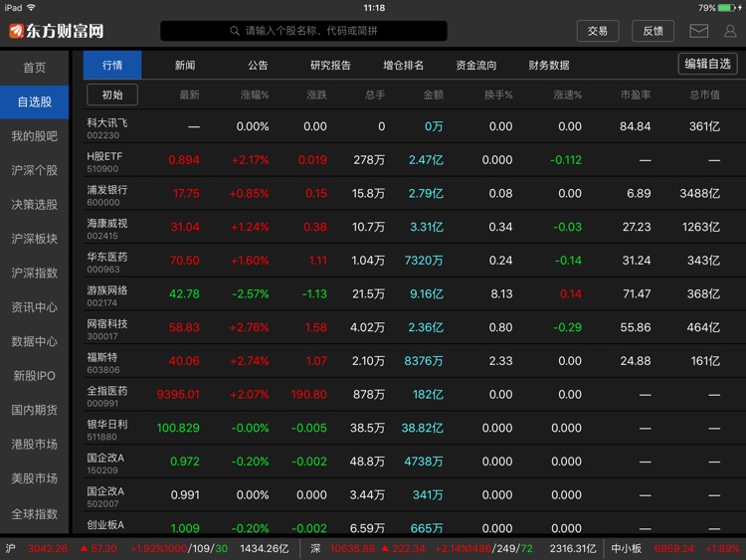The height and width of the screenshot is (560, 746).
Task: Open the mail envelope icon
Action: coord(698,31)
